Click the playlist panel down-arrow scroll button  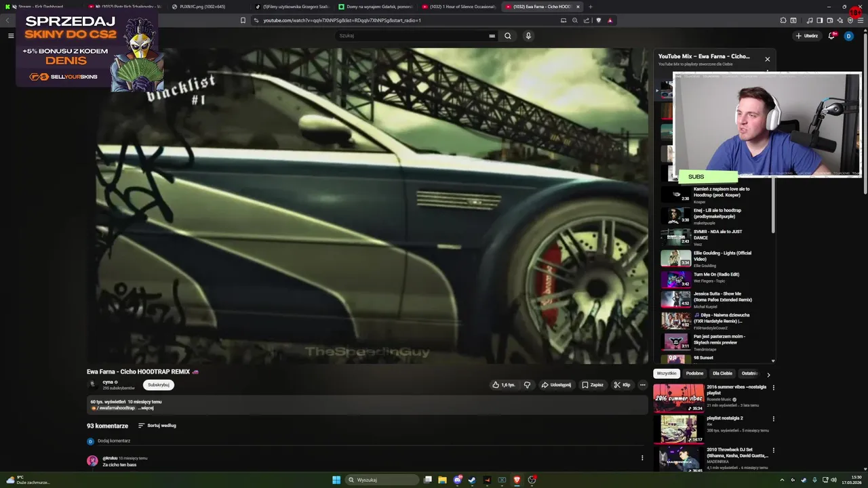click(x=773, y=361)
